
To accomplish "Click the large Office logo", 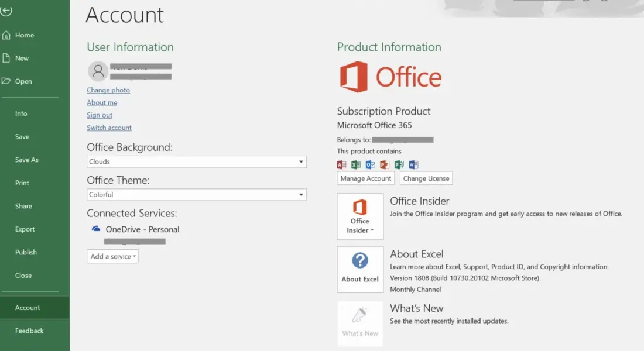I will [390, 77].
